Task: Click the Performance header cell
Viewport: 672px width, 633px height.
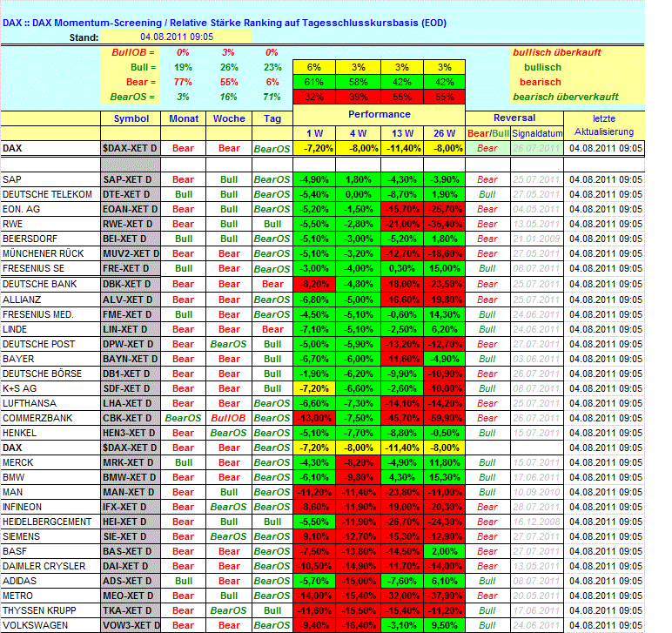Action: coord(380,114)
